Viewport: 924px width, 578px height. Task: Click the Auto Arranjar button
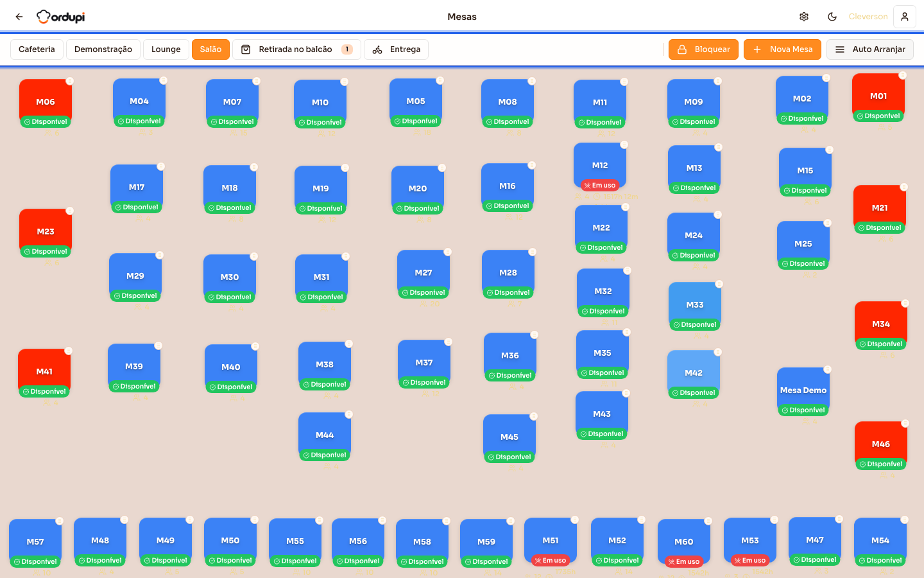coord(870,49)
